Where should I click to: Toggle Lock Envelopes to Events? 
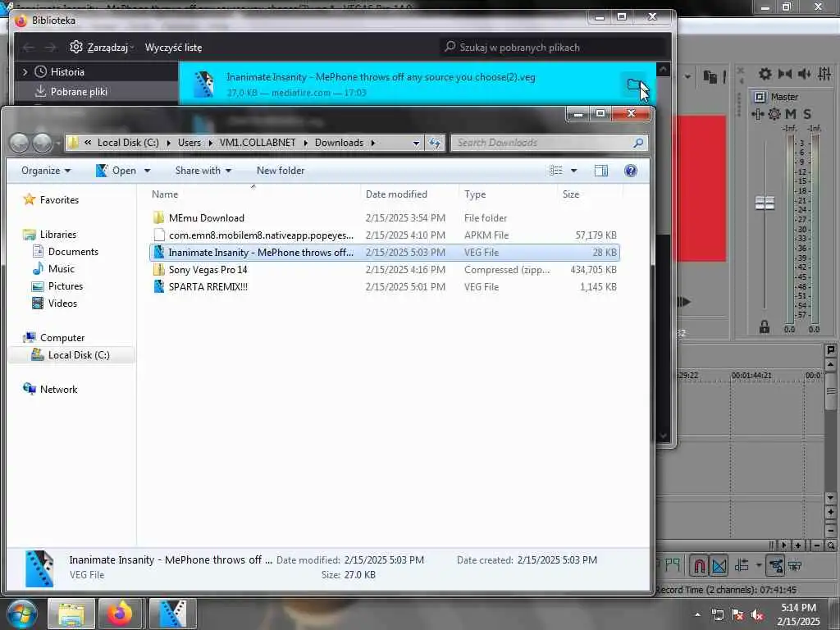point(775,565)
